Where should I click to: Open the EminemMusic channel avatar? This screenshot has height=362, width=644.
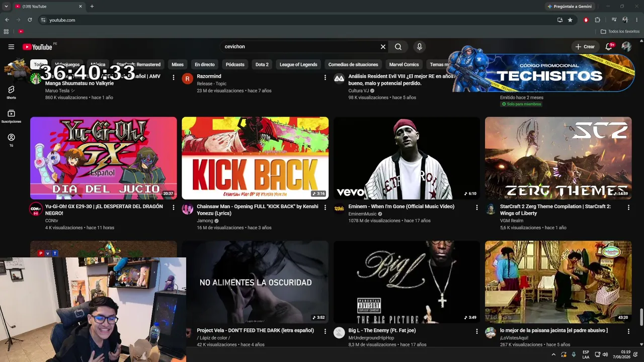[x=339, y=209]
